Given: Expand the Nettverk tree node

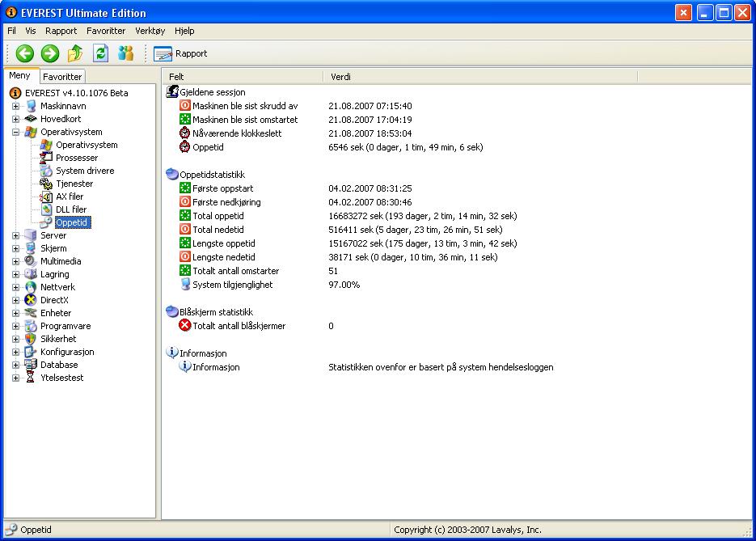Looking at the screenshot, I should tap(15, 287).
